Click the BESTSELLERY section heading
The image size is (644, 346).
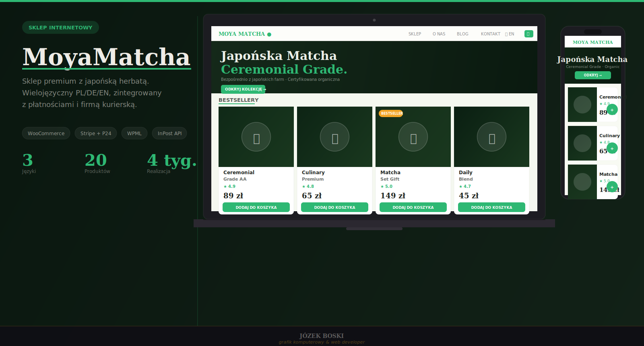pyautogui.click(x=239, y=100)
